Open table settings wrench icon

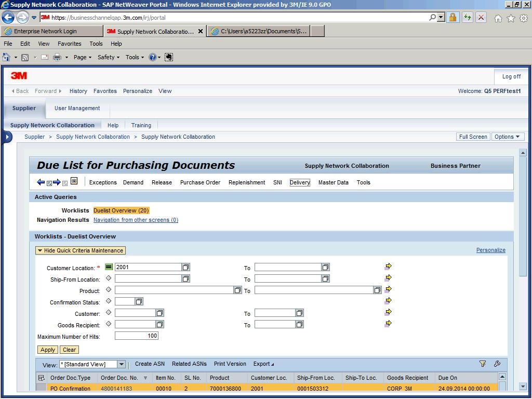click(497, 364)
